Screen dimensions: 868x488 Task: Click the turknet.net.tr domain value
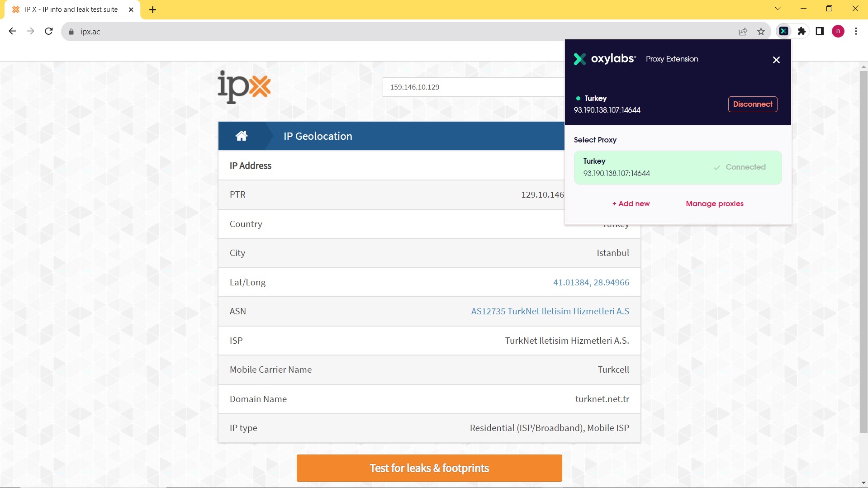tap(602, 399)
